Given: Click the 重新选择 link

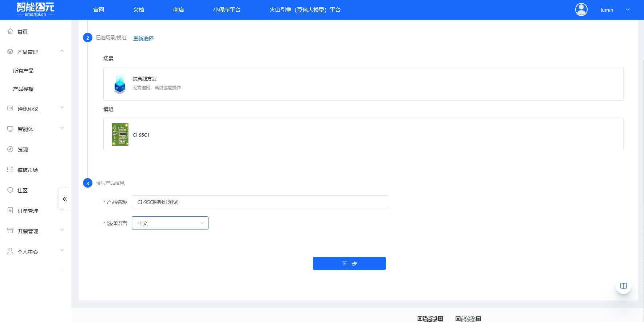Looking at the screenshot, I should (143, 39).
